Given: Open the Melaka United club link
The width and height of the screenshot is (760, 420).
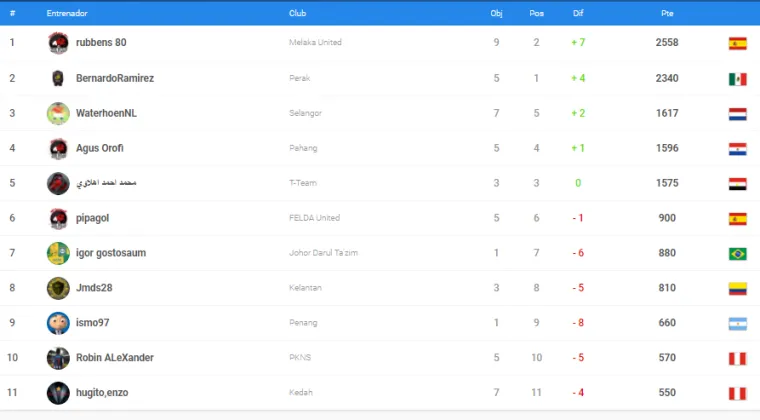Looking at the screenshot, I should (x=315, y=43).
